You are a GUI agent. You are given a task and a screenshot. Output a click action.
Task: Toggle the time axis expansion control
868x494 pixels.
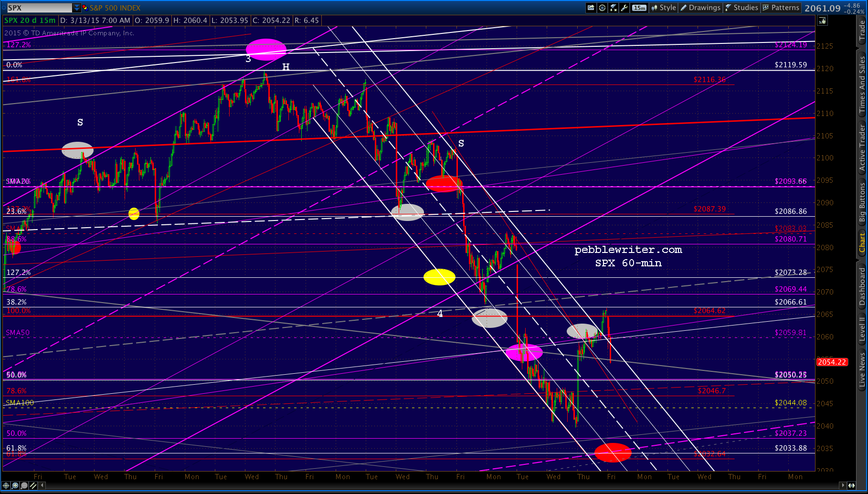click(x=851, y=485)
